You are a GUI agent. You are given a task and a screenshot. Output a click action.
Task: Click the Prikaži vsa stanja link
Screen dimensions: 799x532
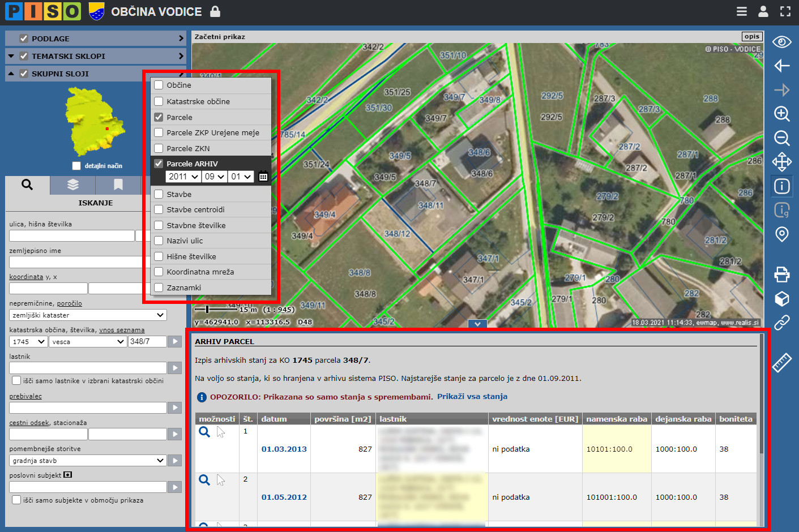click(x=472, y=397)
